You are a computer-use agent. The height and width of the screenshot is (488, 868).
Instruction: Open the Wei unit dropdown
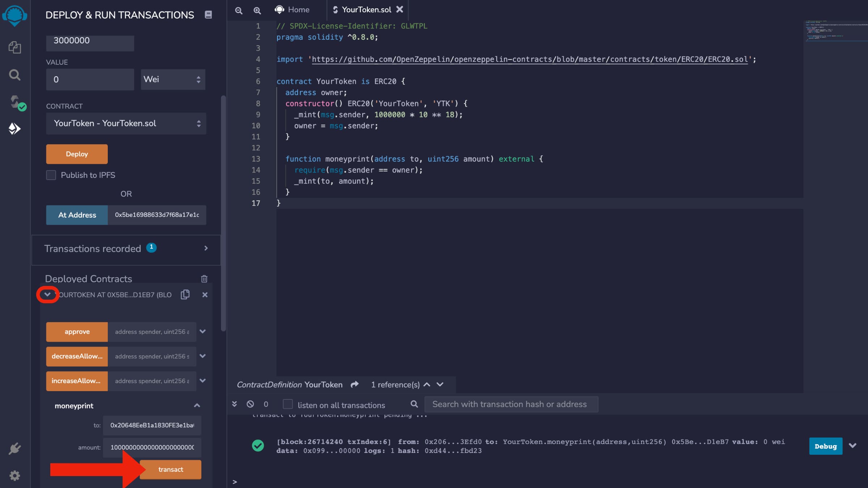(173, 80)
